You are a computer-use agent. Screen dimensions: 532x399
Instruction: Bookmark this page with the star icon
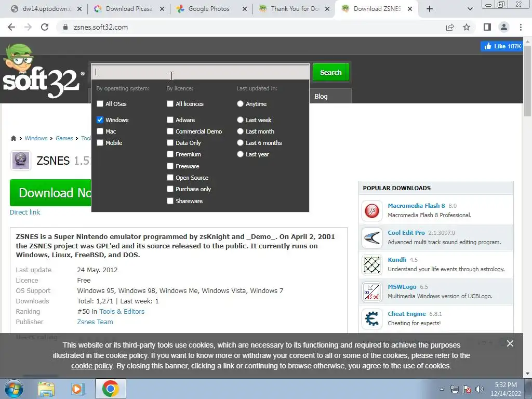pyautogui.click(x=467, y=27)
